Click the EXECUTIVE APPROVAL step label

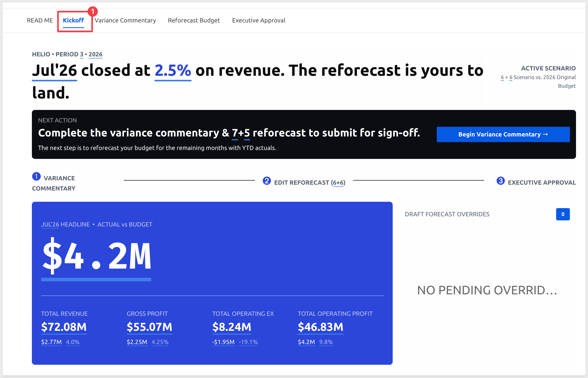pos(542,183)
